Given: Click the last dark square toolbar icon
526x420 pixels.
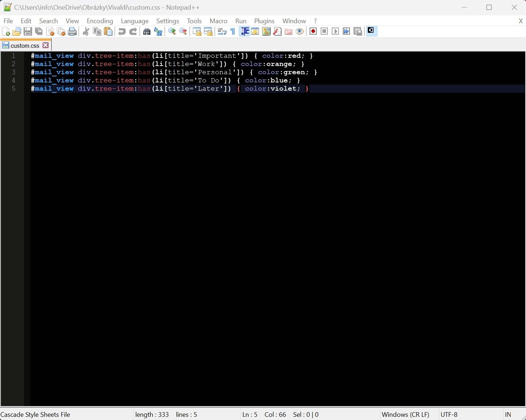Looking at the screenshot, I should [371, 31].
